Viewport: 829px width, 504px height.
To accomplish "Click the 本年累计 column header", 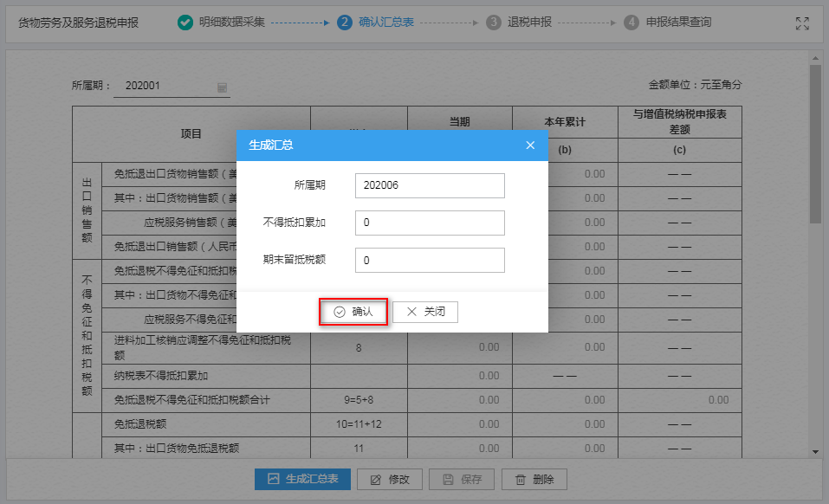I will coord(565,122).
